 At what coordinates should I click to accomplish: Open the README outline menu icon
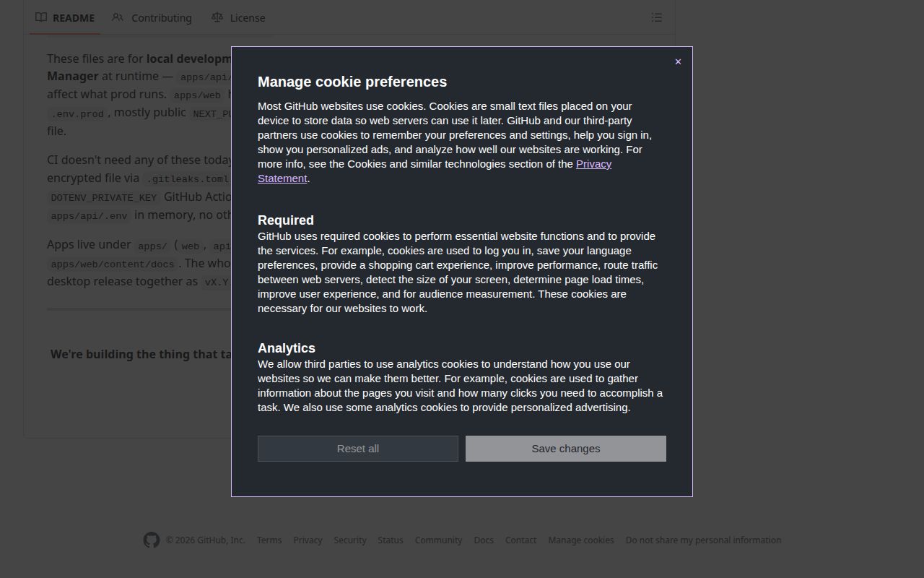(x=657, y=17)
